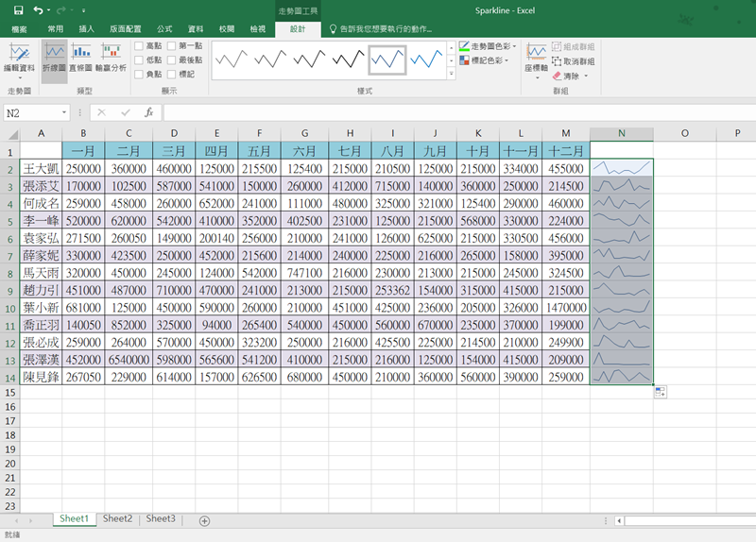This screenshot has width=756, height=542.
Task: Select the 折線圖 sparkline type
Action: (x=55, y=57)
